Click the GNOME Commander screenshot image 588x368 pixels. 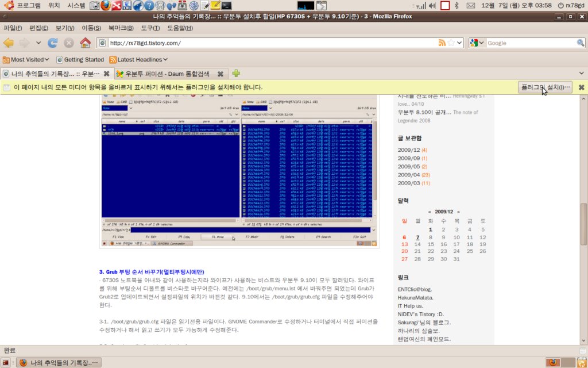239,171
